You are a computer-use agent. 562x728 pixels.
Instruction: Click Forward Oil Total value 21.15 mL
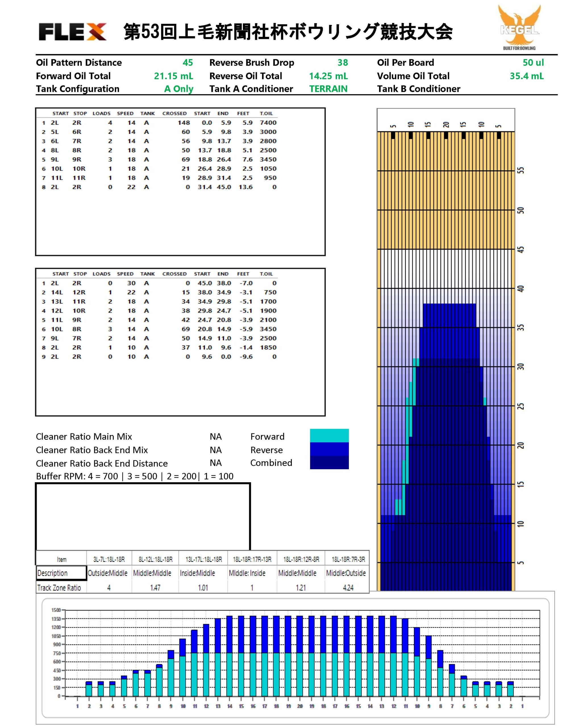(x=173, y=76)
